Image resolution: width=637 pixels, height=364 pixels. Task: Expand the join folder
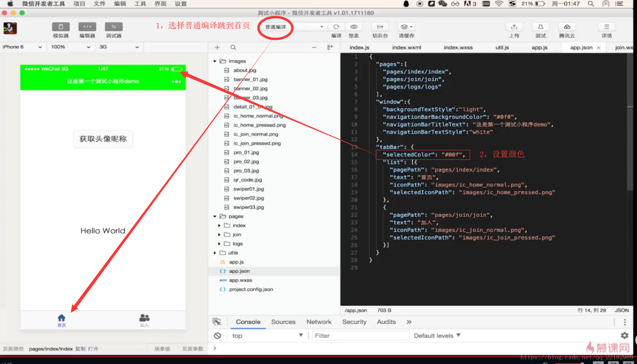point(219,235)
